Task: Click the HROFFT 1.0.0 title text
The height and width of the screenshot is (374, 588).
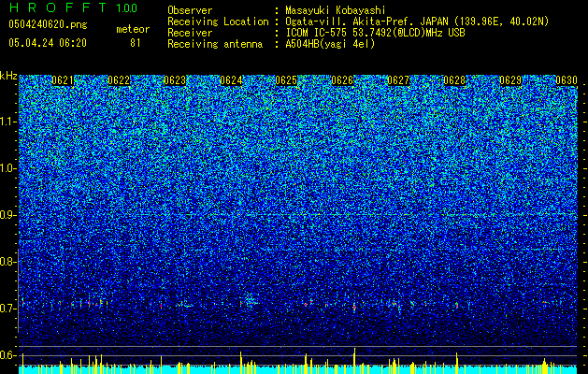Action: (x=74, y=7)
